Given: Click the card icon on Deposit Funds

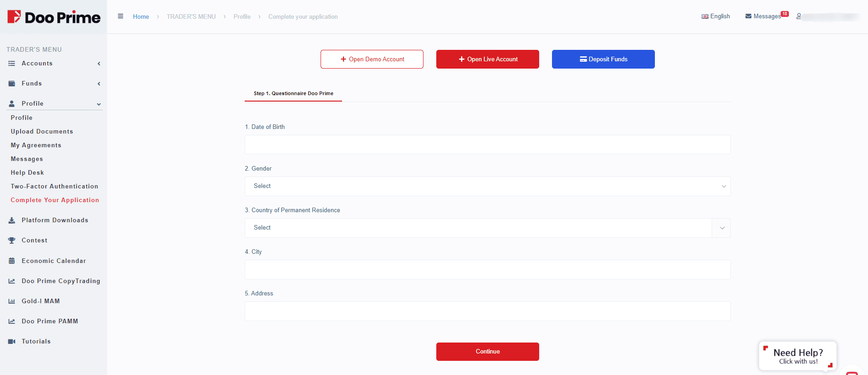Looking at the screenshot, I should (583, 59).
